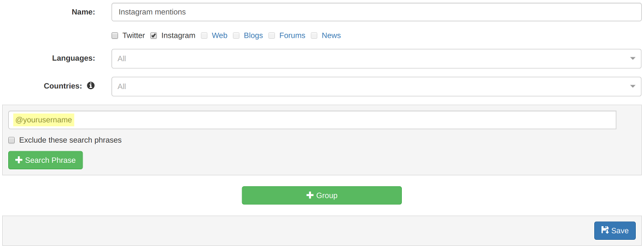Click the Blogs link label

pos(253,36)
